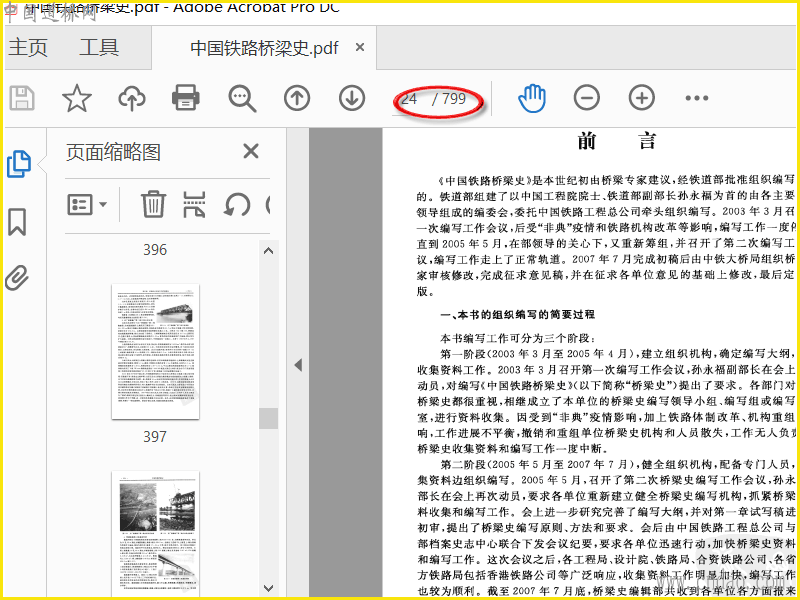Collapse the navigation pane with the left triangle
The width and height of the screenshot is (800, 600).
[298, 365]
